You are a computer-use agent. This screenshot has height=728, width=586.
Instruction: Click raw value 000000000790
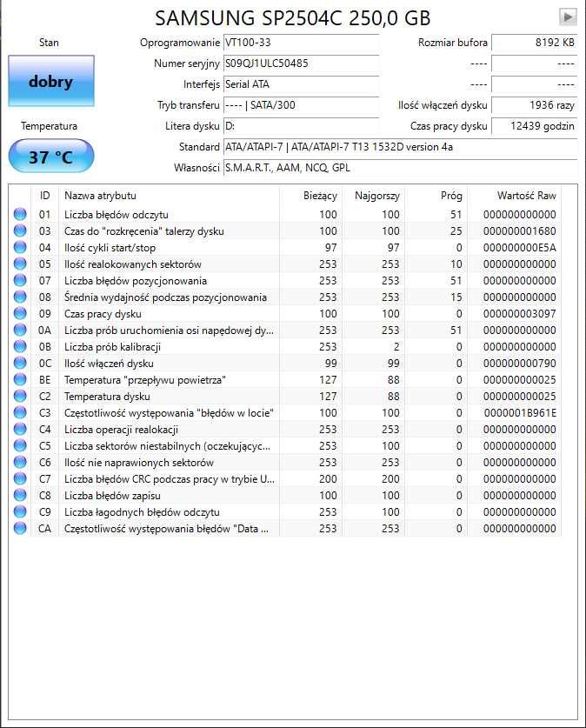pyautogui.click(x=519, y=363)
